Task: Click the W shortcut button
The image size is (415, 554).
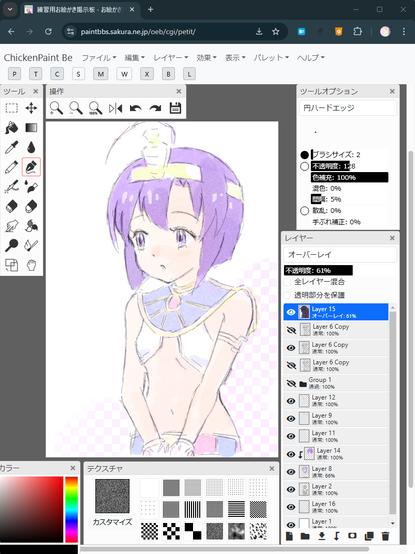Action: tap(124, 74)
